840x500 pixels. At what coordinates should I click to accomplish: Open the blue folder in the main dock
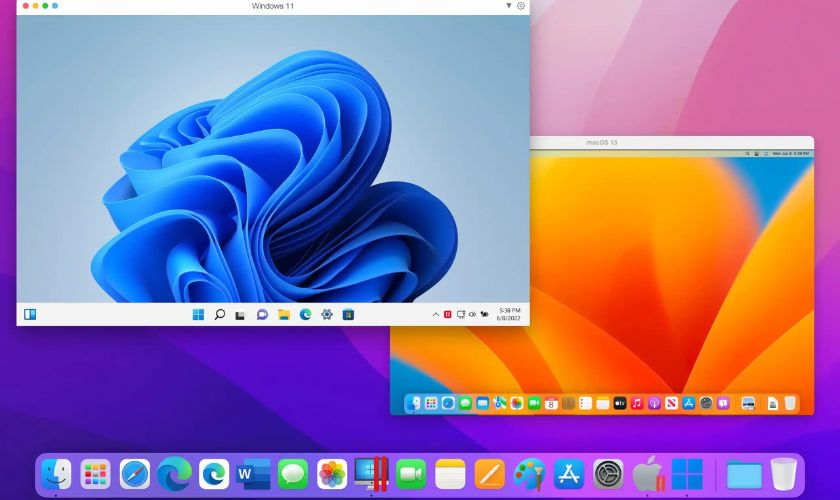pos(744,475)
